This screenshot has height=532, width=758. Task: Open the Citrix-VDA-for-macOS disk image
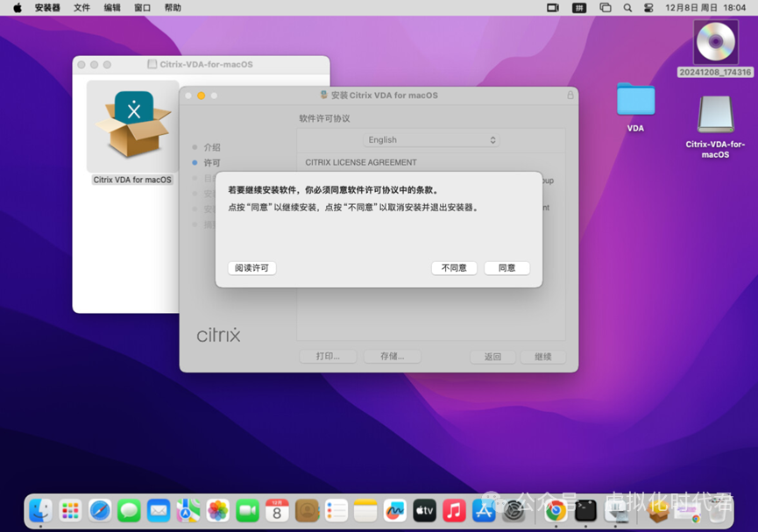click(713, 115)
